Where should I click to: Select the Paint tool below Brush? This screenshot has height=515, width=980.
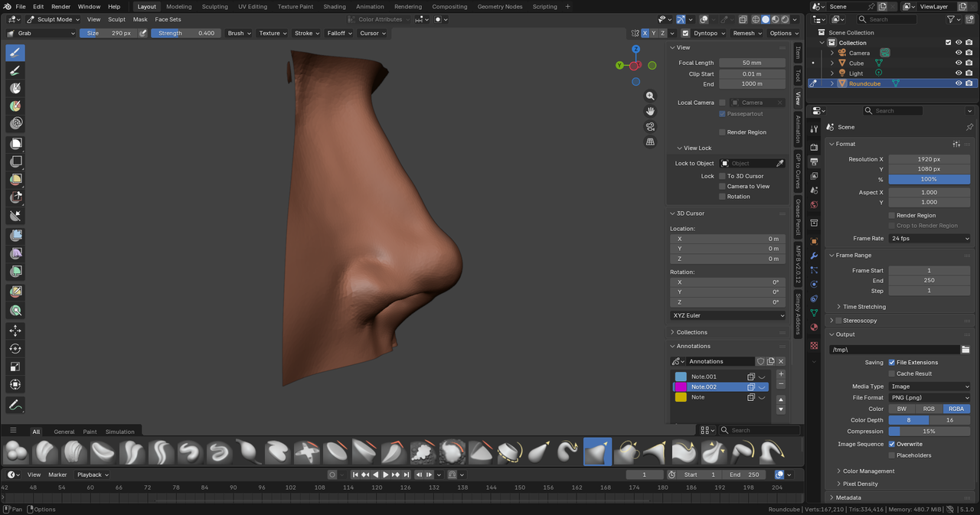point(15,70)
